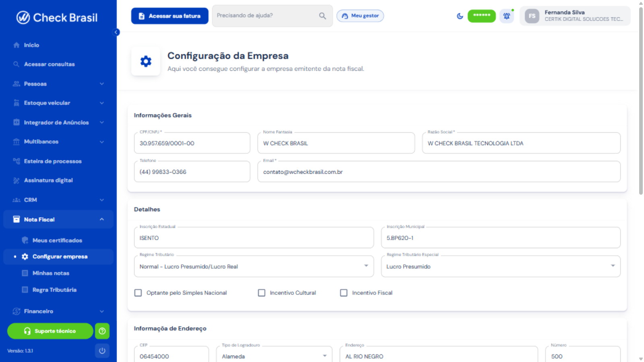Click the Esteira de processos icon
The height and width of the screenshot is (362, 644).
click(x=17, y=161)
